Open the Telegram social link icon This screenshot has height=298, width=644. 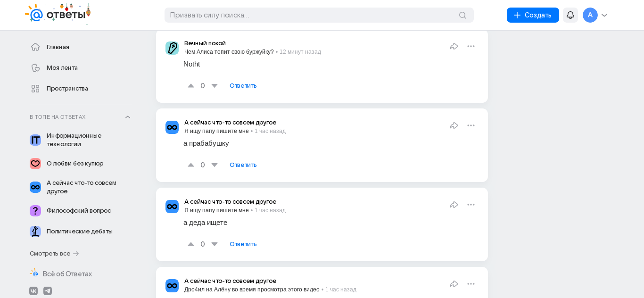[x=48, y=291]
